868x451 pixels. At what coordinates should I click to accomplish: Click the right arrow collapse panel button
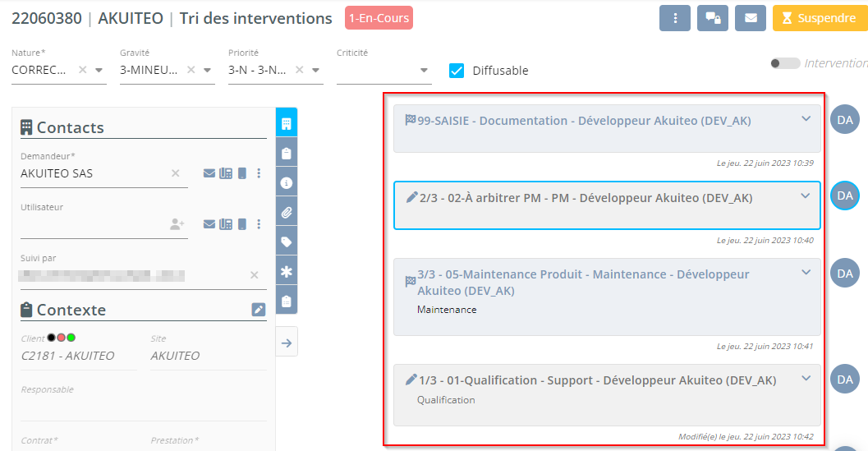click(x=287, y=343)
